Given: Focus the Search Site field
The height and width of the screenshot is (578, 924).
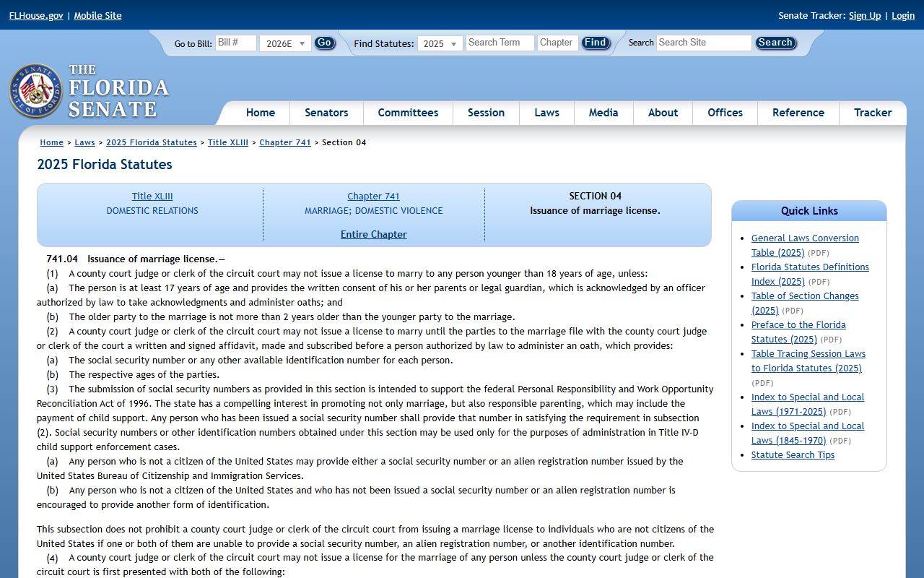Looking at the screenshot, I should pyautogui.click(x=704, y=43).
